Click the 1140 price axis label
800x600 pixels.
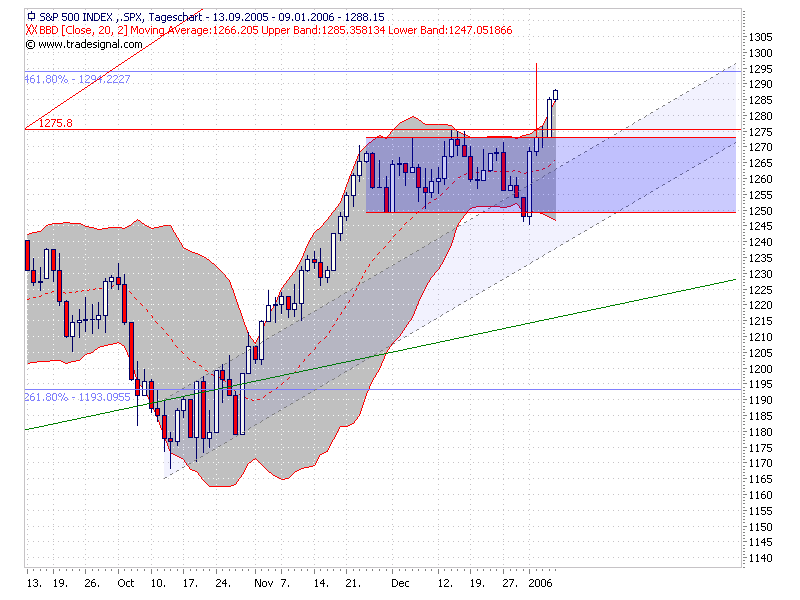point(760,558)
